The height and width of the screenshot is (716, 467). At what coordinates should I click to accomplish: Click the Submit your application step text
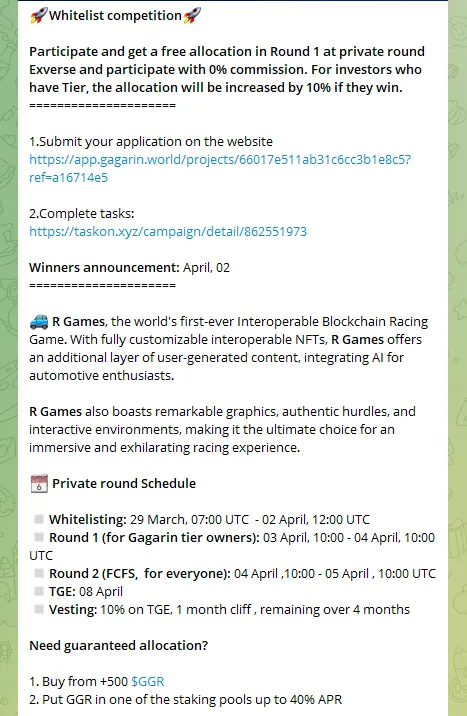(x=151, y=142)
